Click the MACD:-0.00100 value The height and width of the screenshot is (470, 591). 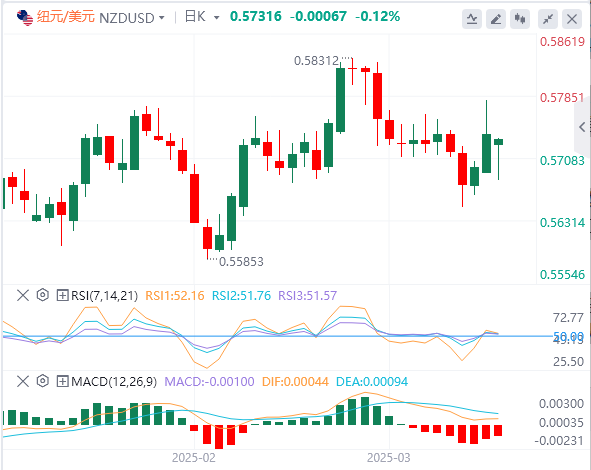tap(210, 381)
